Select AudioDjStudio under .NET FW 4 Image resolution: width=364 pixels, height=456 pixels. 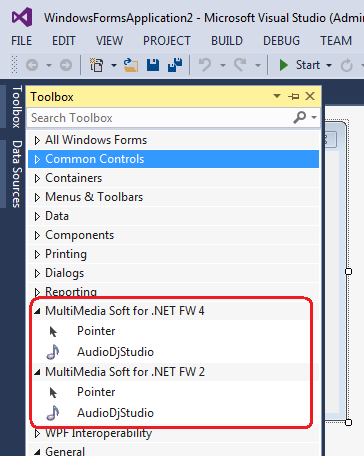[115, 352]
